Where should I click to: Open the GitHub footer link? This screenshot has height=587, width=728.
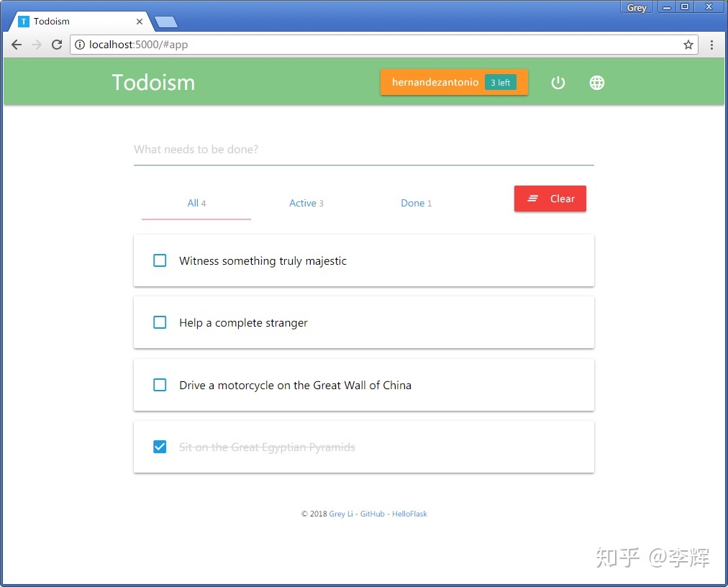tap(373, 514)
